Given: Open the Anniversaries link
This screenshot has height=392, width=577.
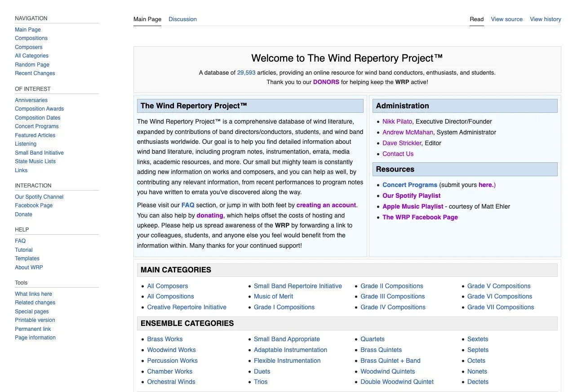Looking at the screenshot, I should [x=31, y=100].
